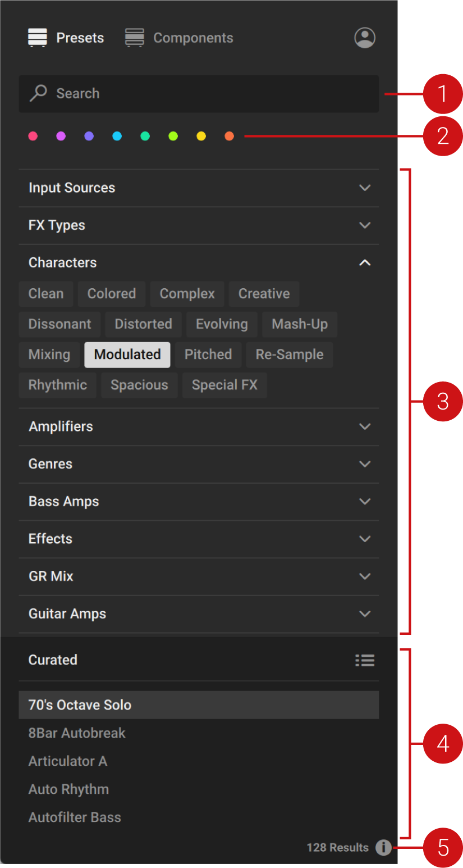This screenshot has height=868, width=463.
Task: Select the 8Bar Autobreak preset
Action: pos(77,733)
